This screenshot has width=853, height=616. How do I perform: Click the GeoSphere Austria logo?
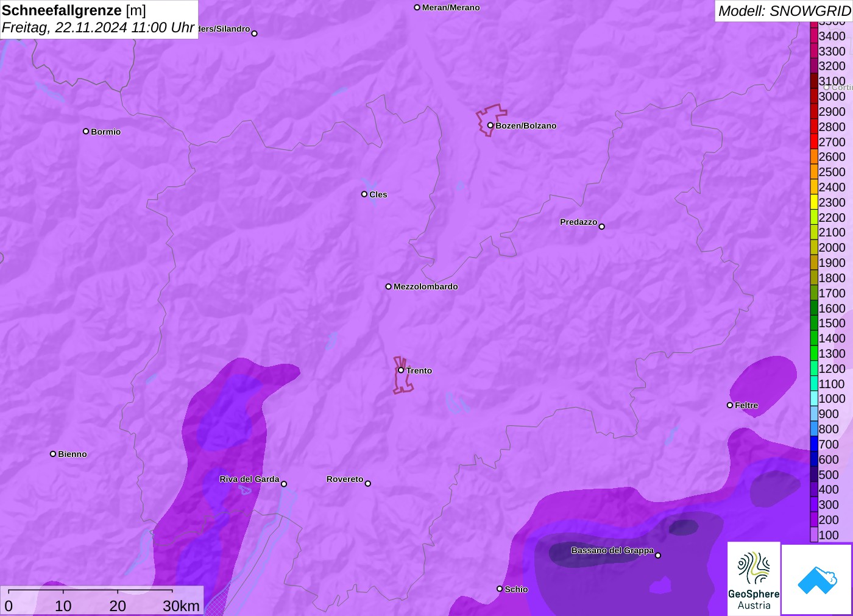click(x=754, y=578)
